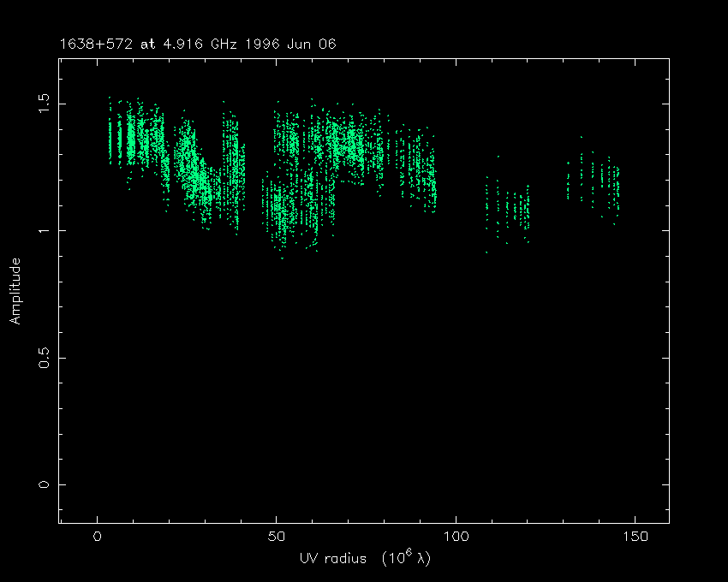728x582 pixels.
Task: Click the data cluster near UV radius 90
Action: [x=420, y=171]
